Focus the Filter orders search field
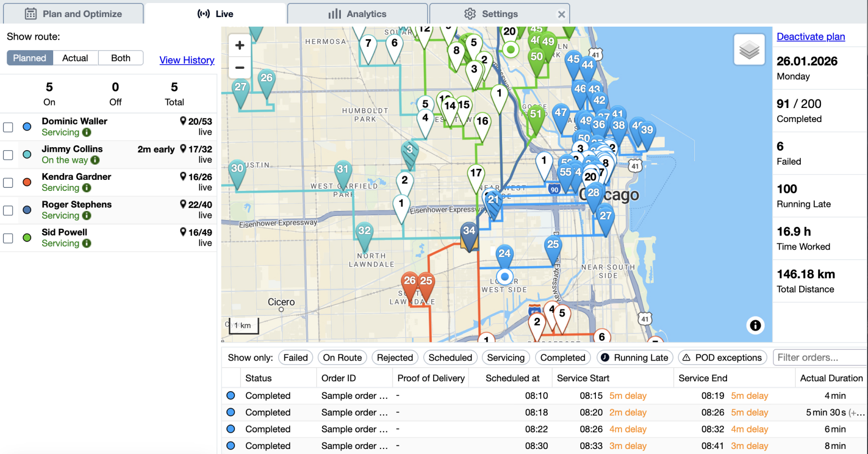 click(x=818, y=358)
